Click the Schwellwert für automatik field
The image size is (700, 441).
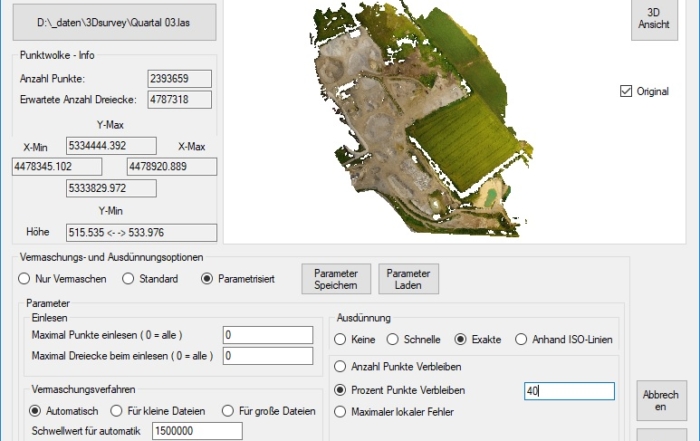coord(197,431)
